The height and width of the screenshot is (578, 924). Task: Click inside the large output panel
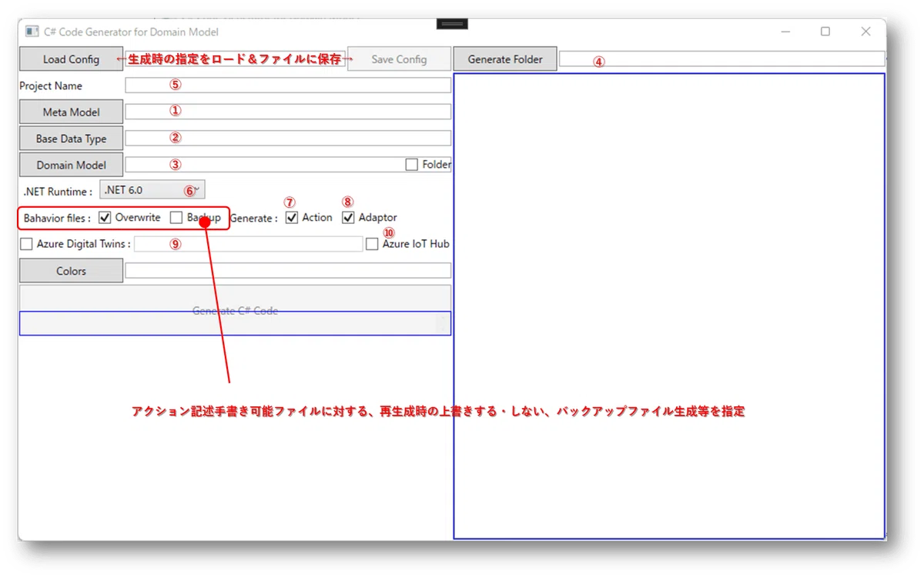[669, 306]
